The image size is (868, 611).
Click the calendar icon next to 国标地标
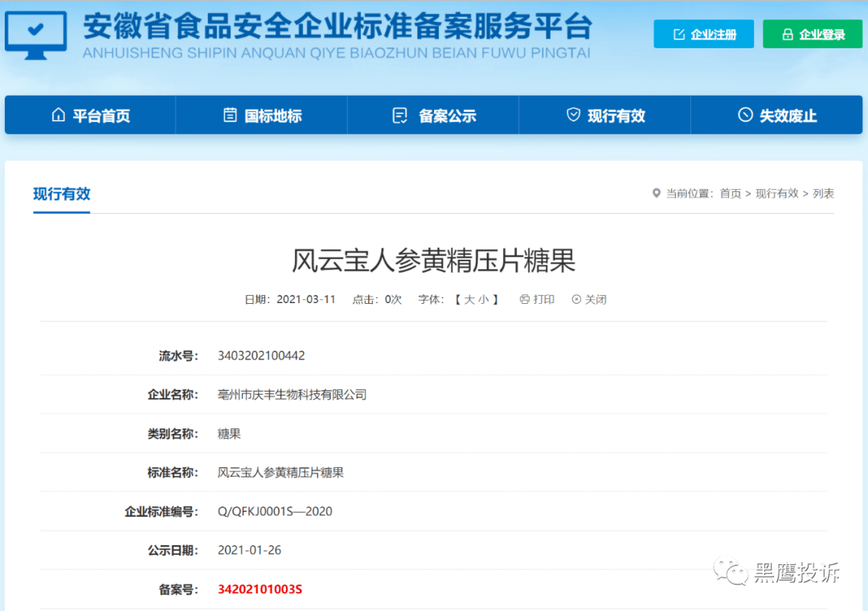pos(230,115)
